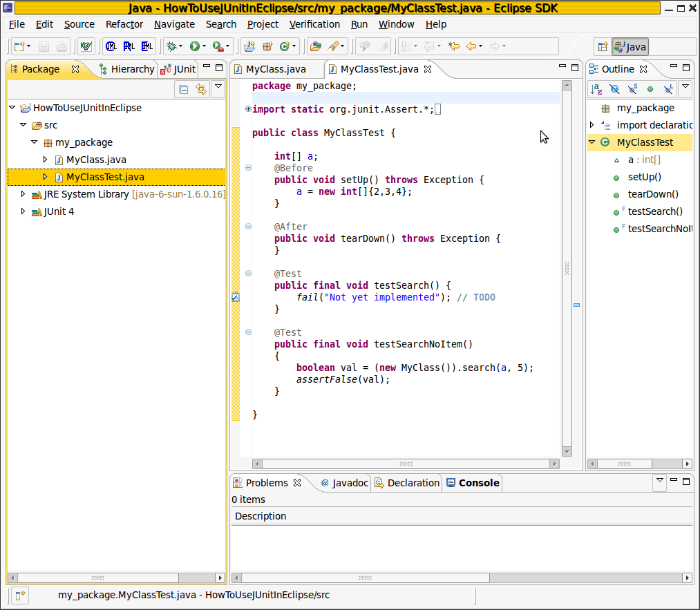700x610 pixels.
Task: Switch to the JUnit view tab
Action: tap(178, 69)
